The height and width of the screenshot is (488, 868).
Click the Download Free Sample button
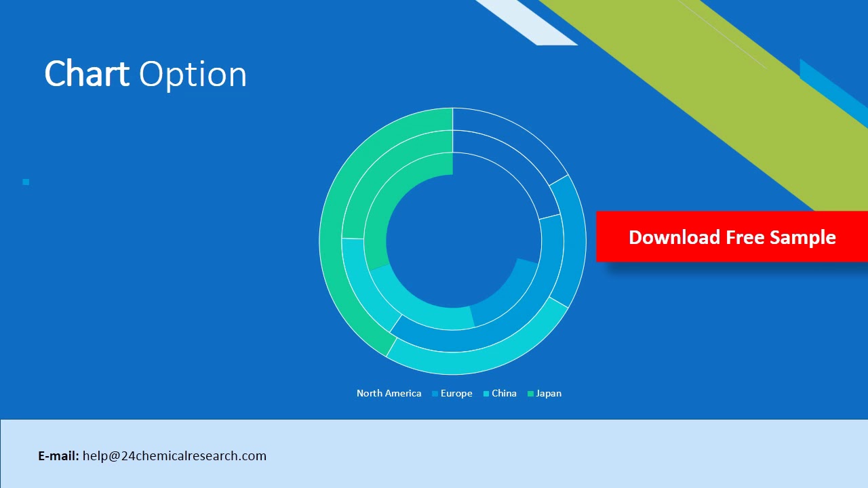[x=732, y=237]
